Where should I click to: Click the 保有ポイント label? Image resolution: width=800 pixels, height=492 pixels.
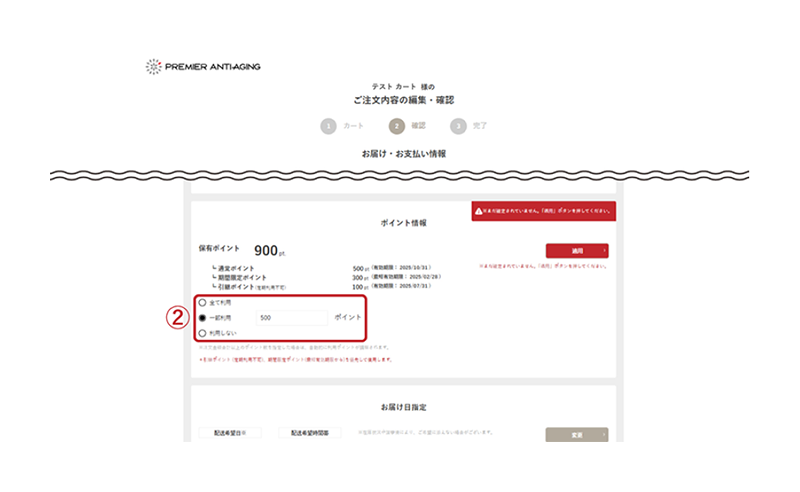[219, 248]
